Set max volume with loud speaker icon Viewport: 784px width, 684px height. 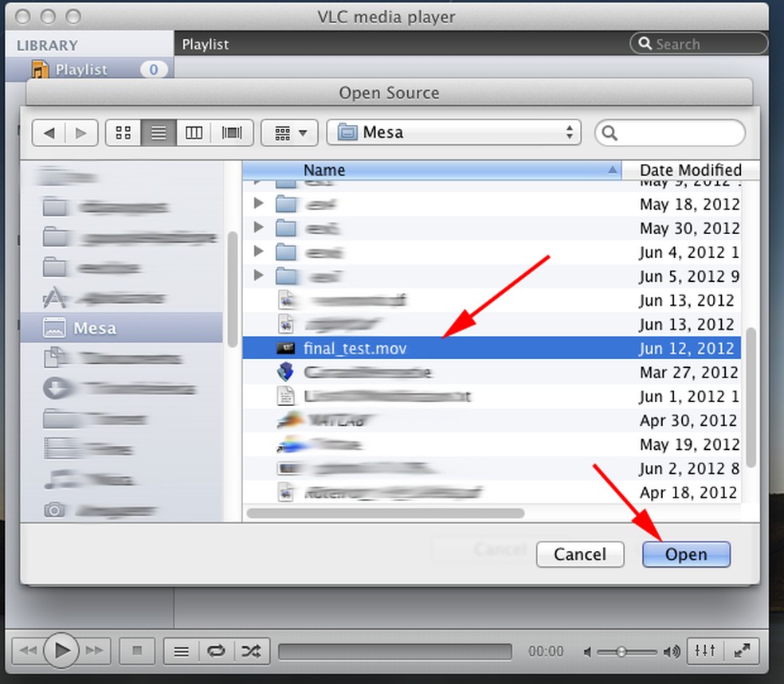(x=672, y=651)
